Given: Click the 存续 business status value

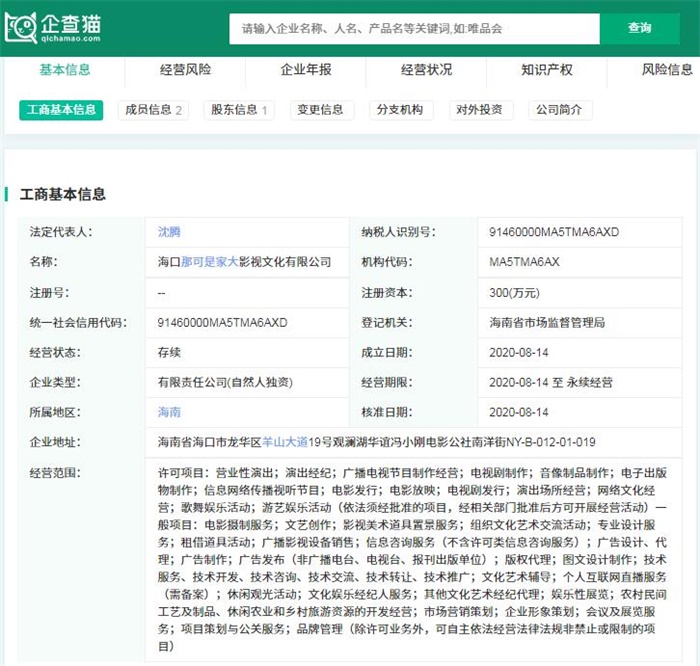Looking at the screenshot, I should (x=169, y=352).
